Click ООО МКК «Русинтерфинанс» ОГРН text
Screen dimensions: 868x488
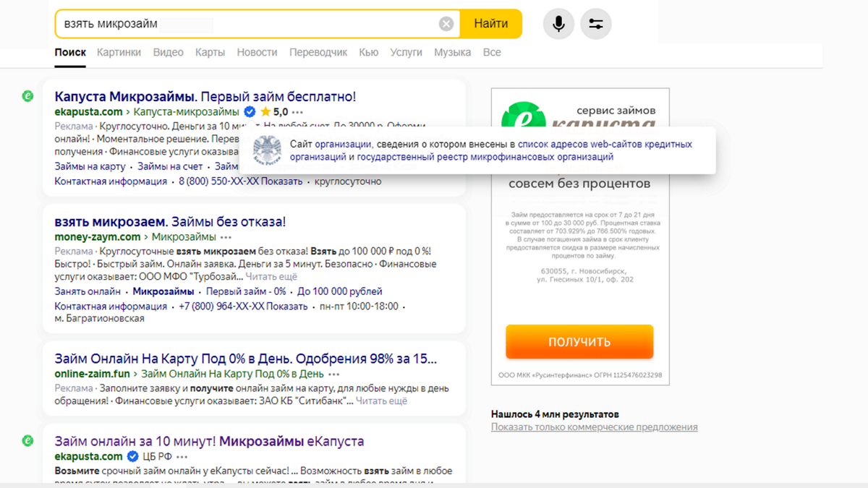tap(580, 376)
